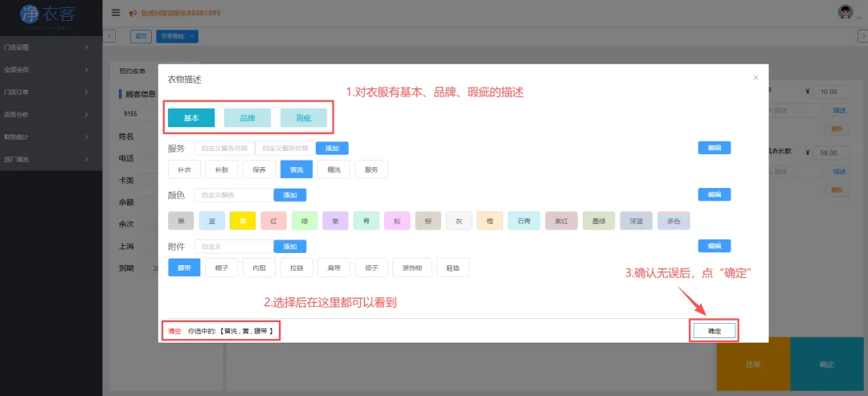Switch to the 品牌 description tab
The image size is (868, 396).
pos(248,118)
